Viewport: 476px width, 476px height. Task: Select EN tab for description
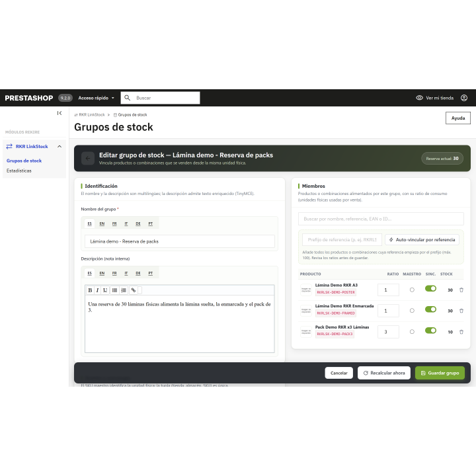coord(102,273)
